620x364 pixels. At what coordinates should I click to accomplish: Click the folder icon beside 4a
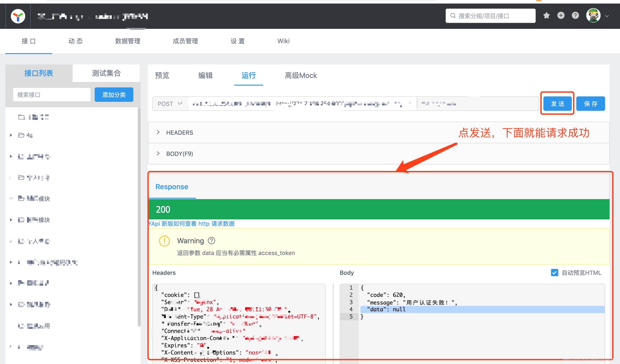pyautogui.click(x=21, y=135)
